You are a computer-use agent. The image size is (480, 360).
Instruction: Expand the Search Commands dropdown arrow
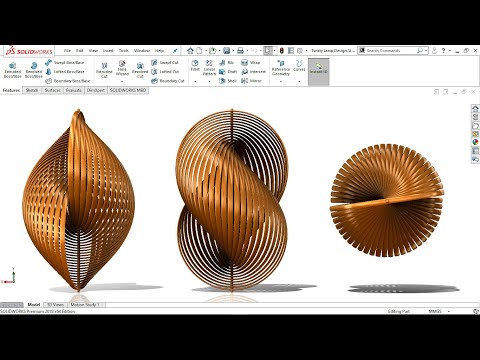[x=426, y=51]
